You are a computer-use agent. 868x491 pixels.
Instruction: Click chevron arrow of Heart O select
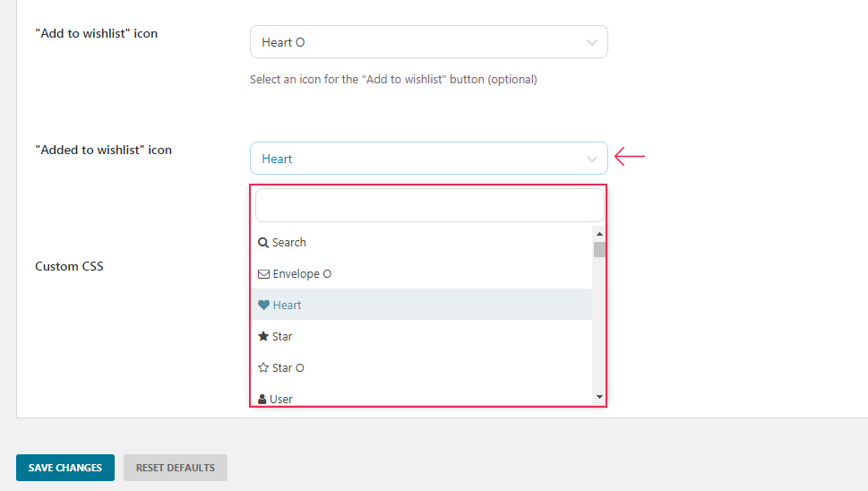point(591,42)
